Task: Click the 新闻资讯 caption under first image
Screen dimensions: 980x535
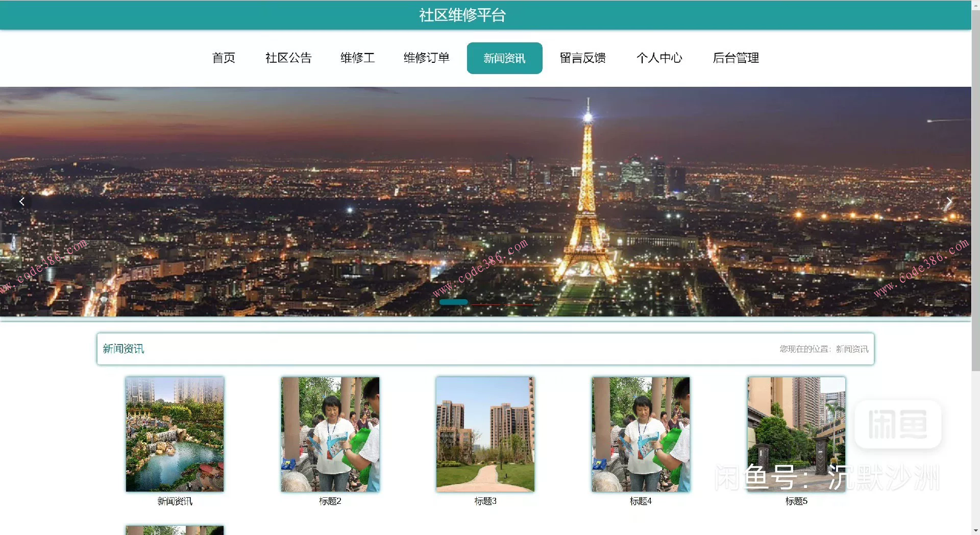Action: point(175,501)
